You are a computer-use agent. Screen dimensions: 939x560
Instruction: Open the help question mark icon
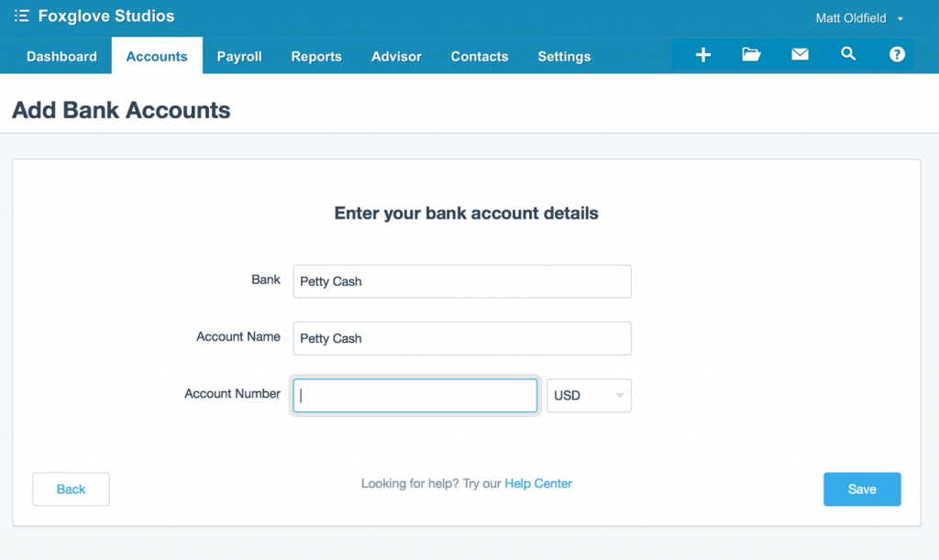[897, 55]
